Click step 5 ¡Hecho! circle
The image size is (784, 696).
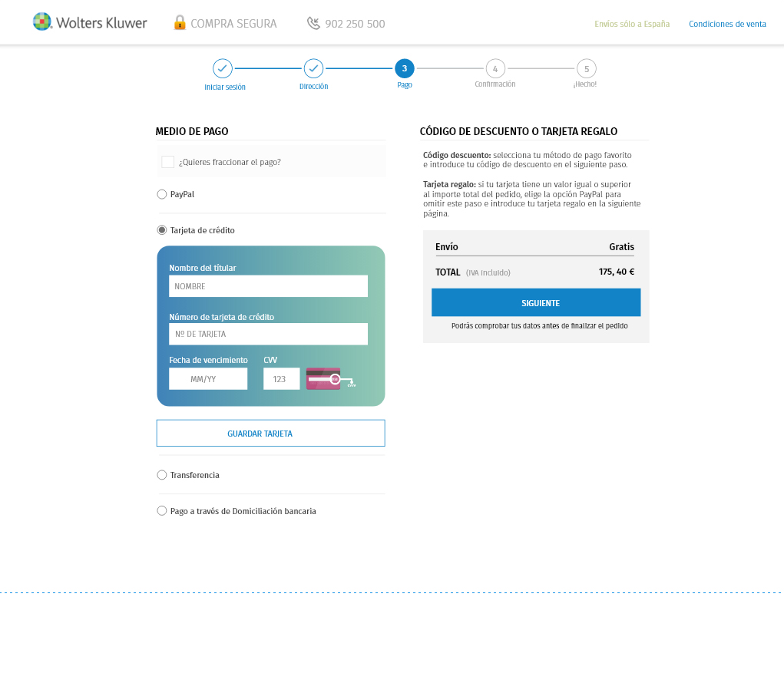coord(587,68)
